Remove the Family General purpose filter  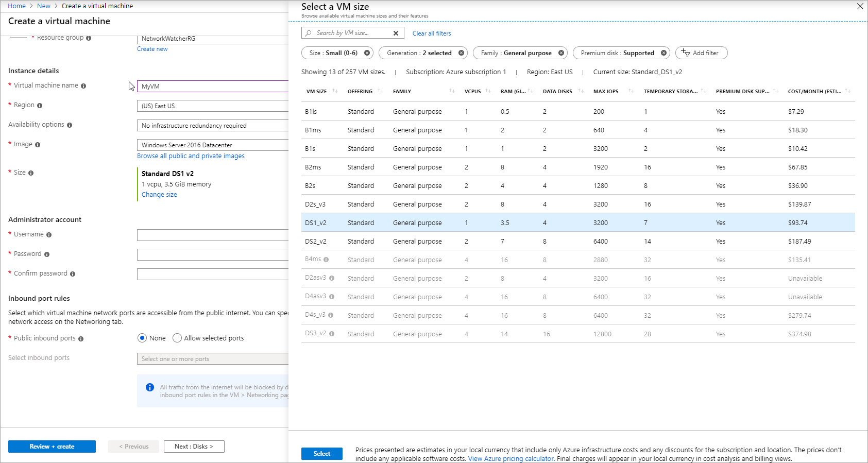(561, 53)
